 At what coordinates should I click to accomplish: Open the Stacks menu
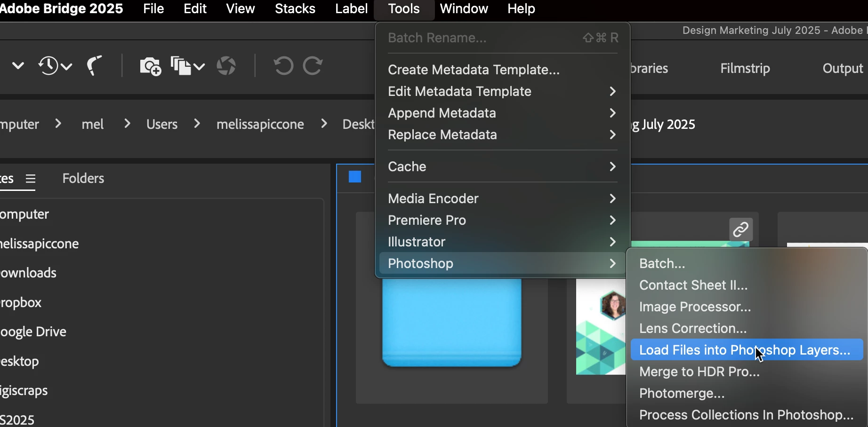(x=295, y=9)
